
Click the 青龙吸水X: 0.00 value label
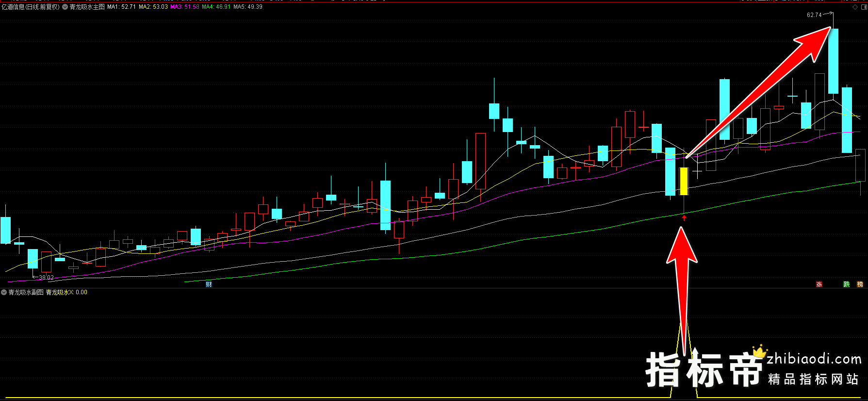[66, 292]
